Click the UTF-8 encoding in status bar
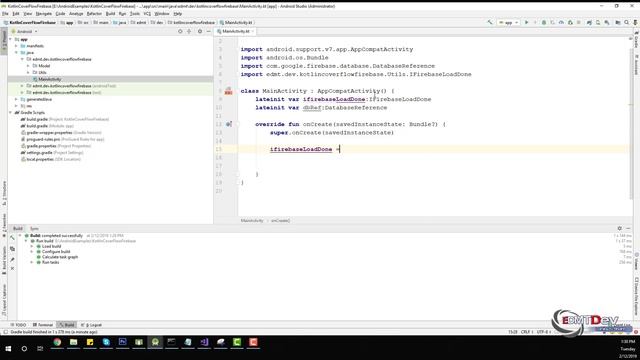The image size is (640, 360). pyautogui.click(x=543, y=332)
